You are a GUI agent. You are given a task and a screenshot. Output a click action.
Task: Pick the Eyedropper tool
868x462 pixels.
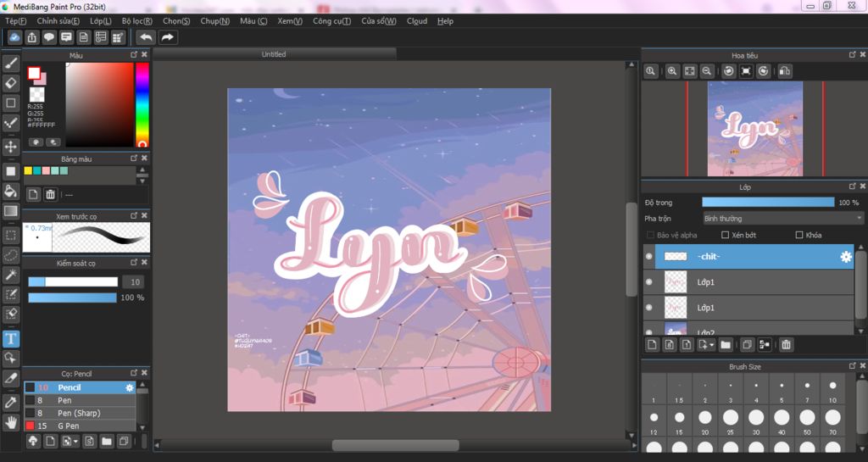10,403
